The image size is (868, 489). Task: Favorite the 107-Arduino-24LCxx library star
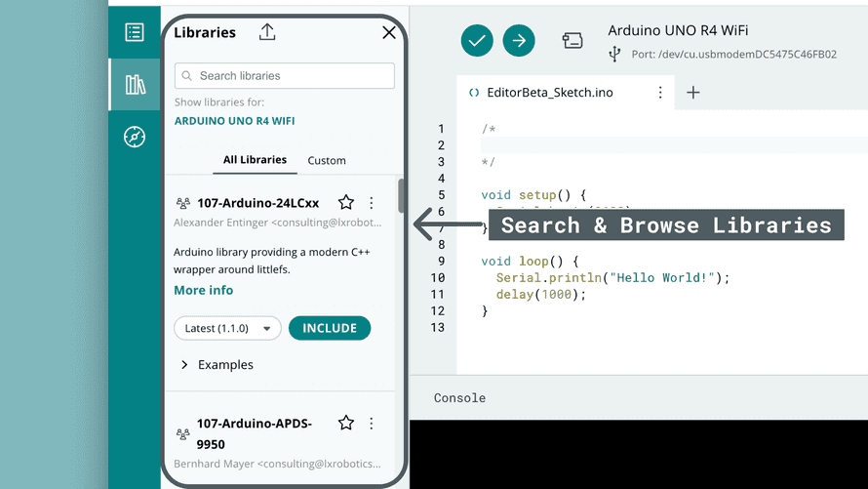point(345,203)
